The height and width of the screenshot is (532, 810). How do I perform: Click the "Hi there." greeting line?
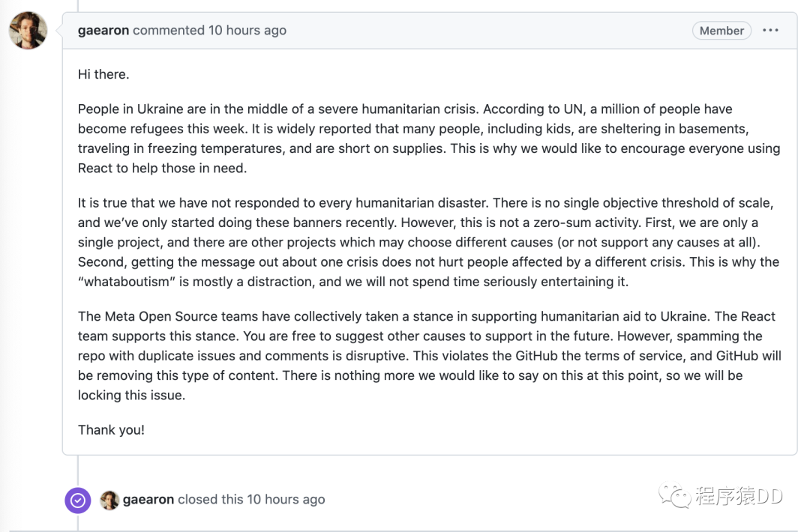(x=103, y=74)
